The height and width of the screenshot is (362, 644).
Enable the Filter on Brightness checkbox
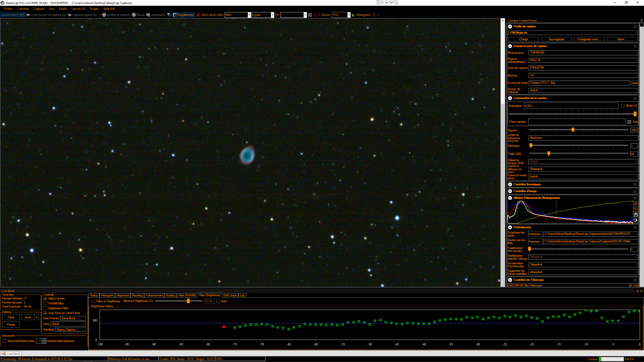[x=93, y=301]
